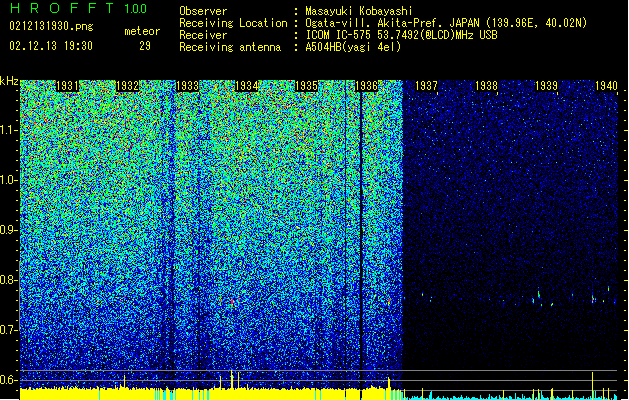Click the meteor count 29
629x400 pixels.
(145, 46)
